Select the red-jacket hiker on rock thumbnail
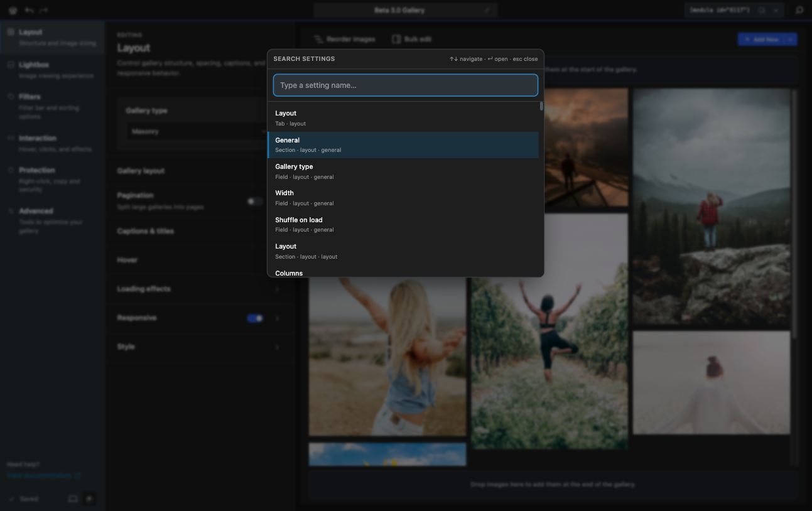 point(712,207)
